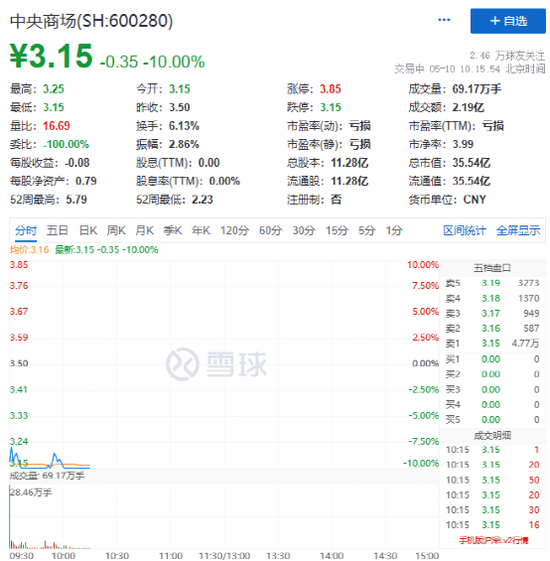
Task: Click the opening volume bar at 09:30
Action: [10, 517]
